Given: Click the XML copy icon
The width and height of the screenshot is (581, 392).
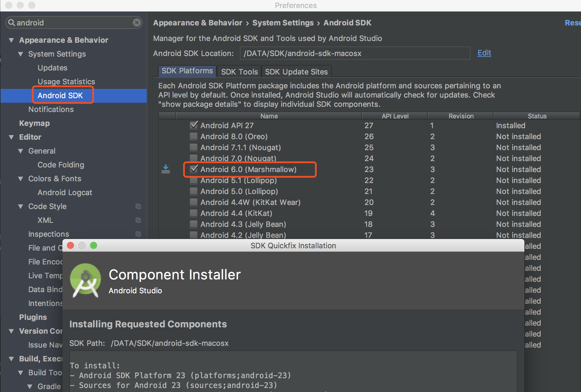Looking at the screenshot, I should [138, 220].
